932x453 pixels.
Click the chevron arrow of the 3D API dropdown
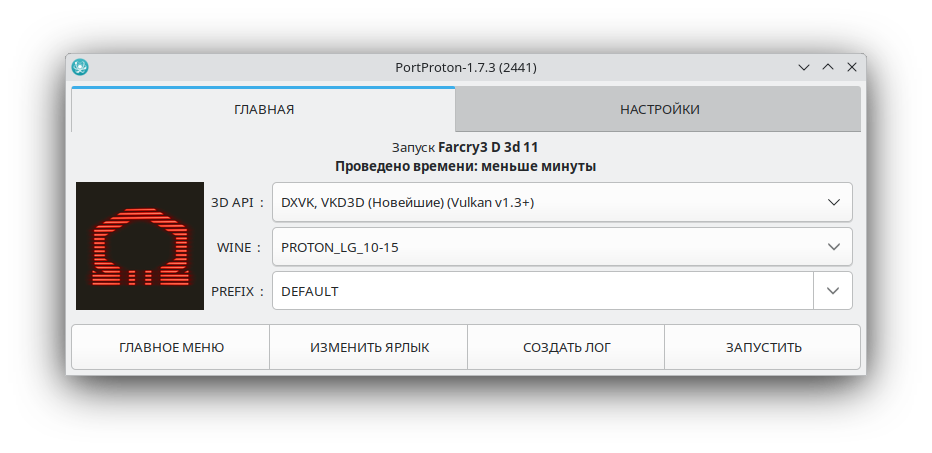pos(834,202)
